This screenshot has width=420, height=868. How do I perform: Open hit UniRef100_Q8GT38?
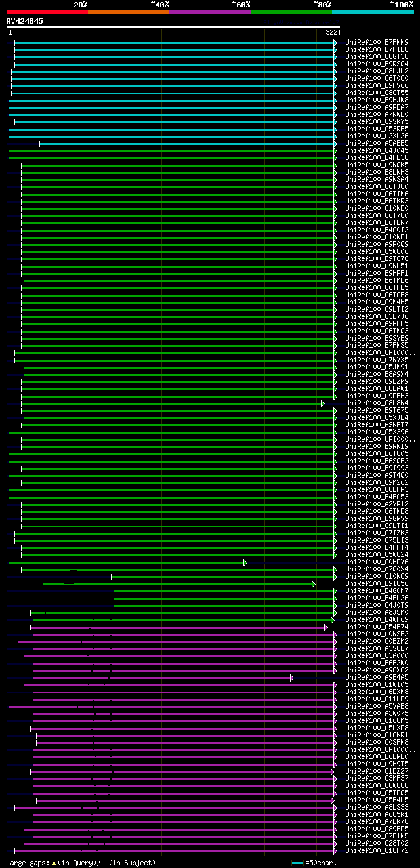click(377, 57)
